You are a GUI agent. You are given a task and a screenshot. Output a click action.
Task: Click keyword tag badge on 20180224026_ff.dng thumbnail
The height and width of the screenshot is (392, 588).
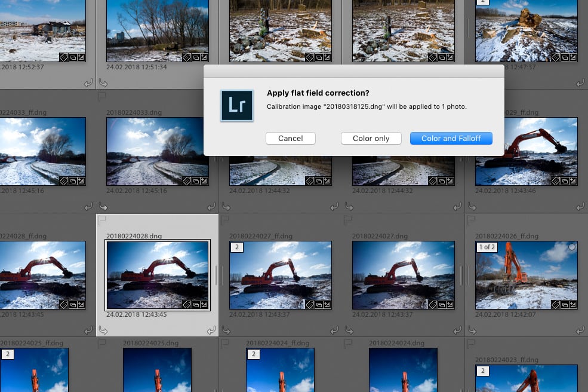[555, 304]
